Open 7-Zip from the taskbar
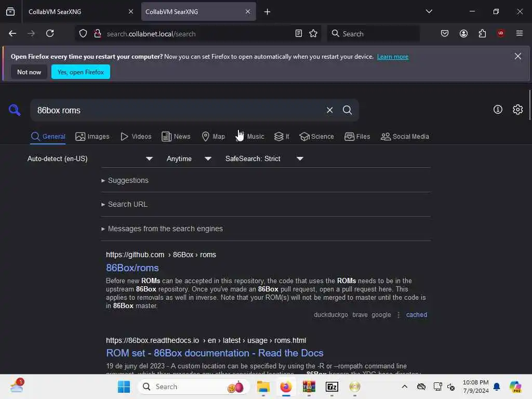 coord(332,387)
